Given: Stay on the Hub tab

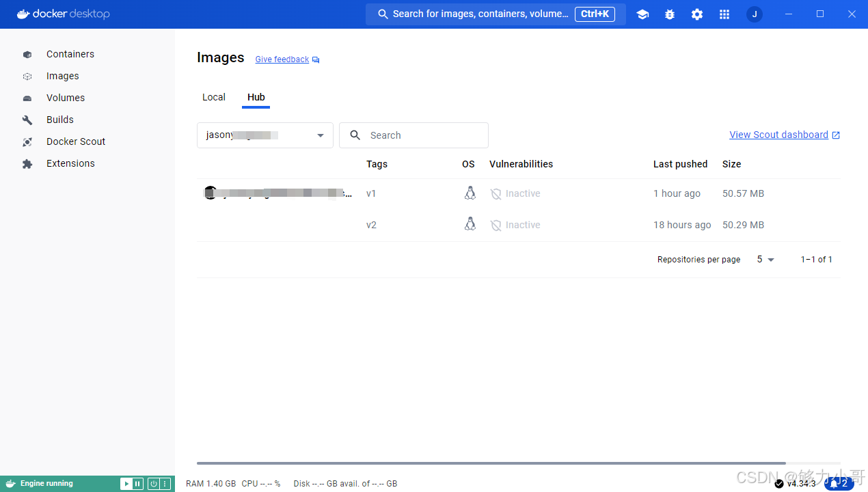Looking at the screenshot, I should [256, 97].
